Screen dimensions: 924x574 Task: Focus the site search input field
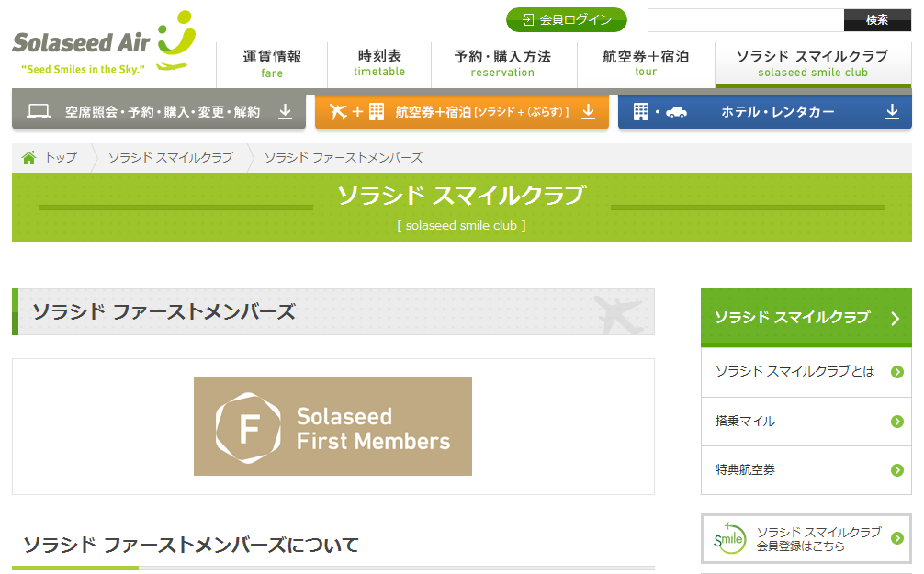point(746,20)
